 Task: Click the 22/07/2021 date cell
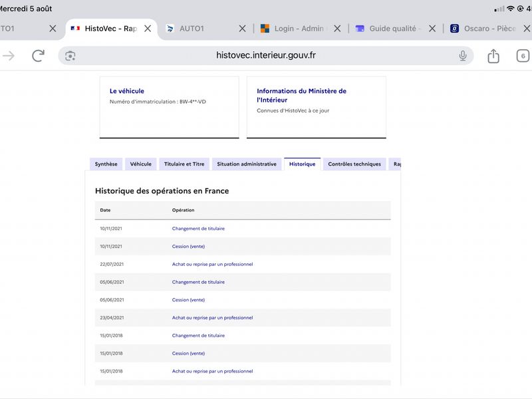click(112, 264)
